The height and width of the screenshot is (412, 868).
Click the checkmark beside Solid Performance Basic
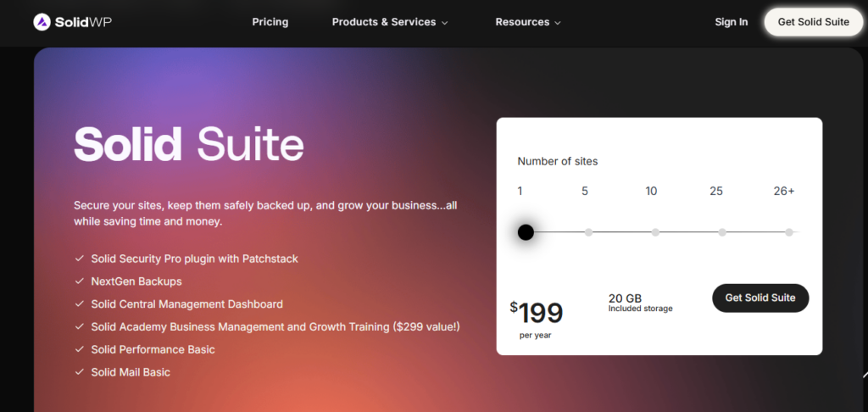[x=79, y=349]
